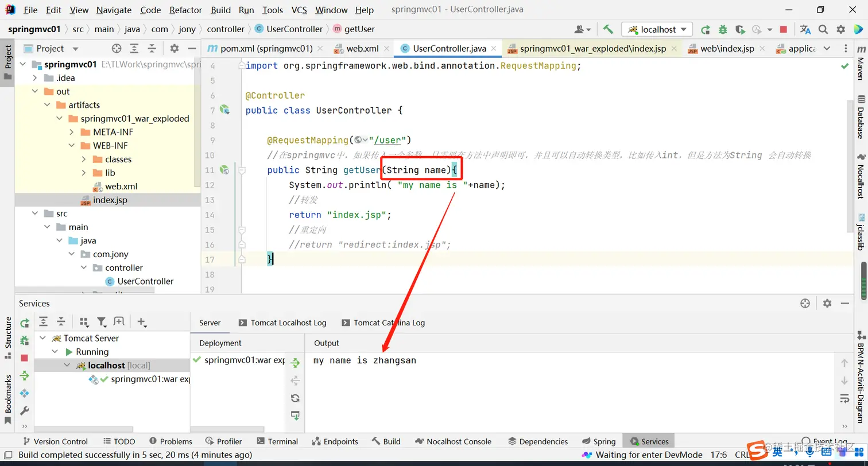The width and height of the screenshot is (868, 466).
Task: Open the Dependencies tool window button
Action: [538, 441]
